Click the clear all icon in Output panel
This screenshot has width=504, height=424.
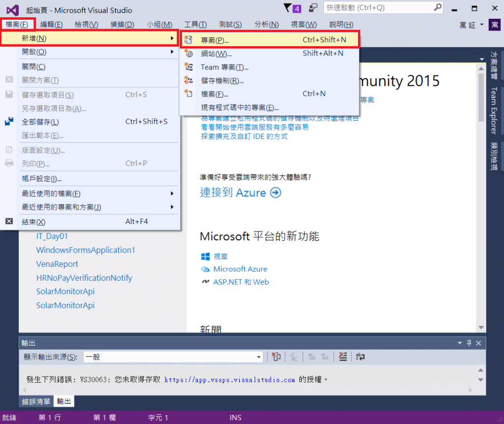point(343,357)
